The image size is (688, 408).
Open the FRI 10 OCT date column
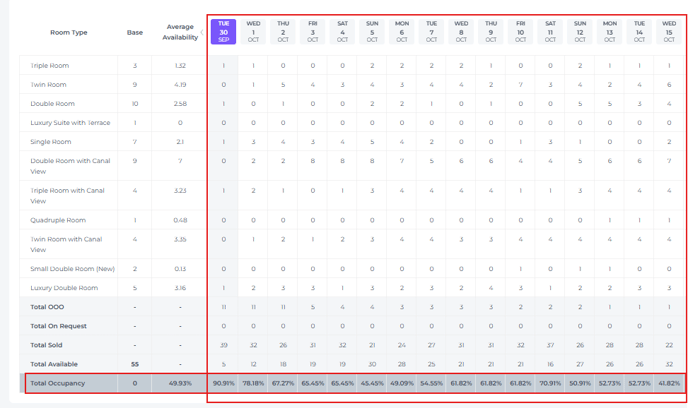tap(520, 31)
